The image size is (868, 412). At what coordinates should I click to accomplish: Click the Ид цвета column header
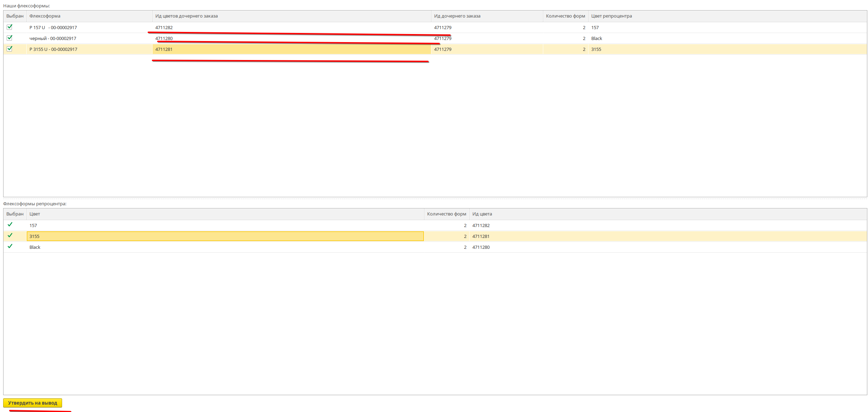482,214
